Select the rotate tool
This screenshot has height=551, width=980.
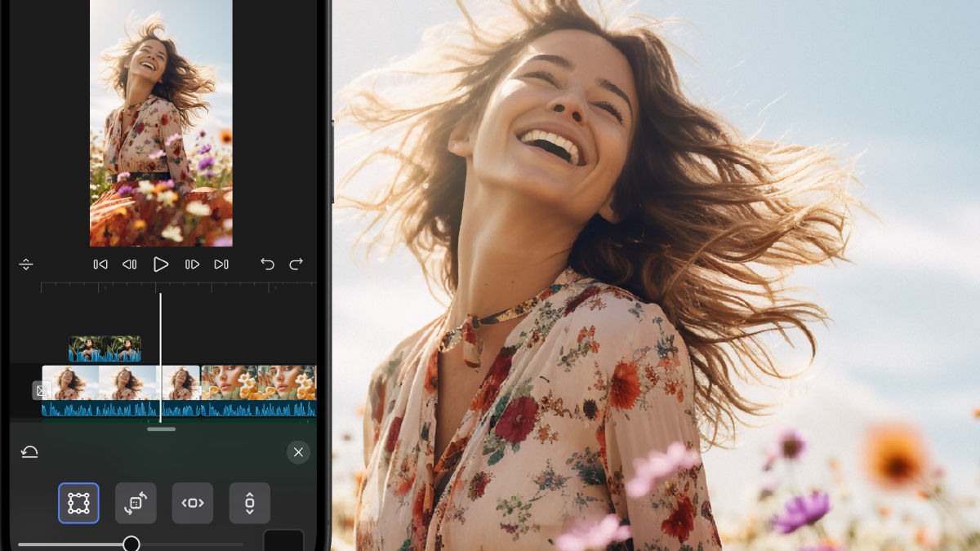click(x=136, y=503)
